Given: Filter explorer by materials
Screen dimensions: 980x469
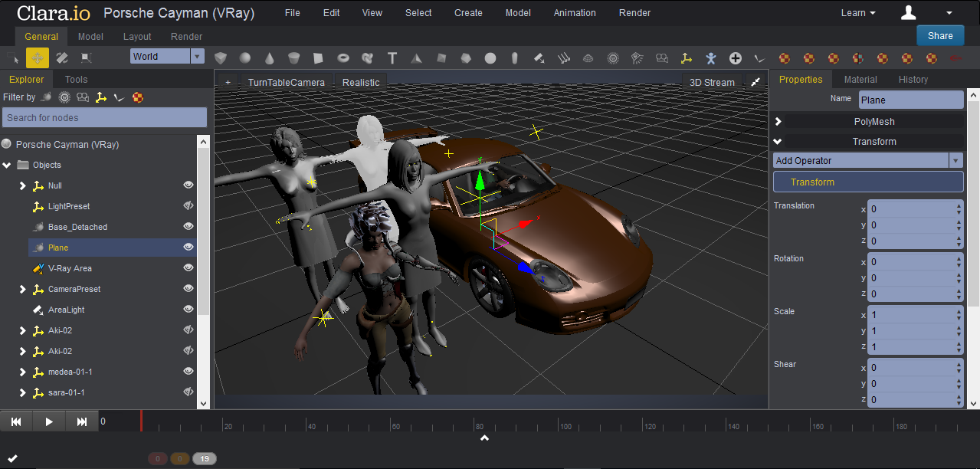Looking at the screenshot, I should (137, 97).
